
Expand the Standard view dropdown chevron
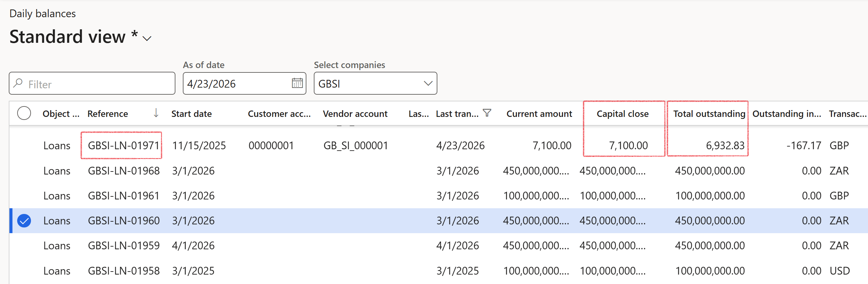(x=147, y=38)
